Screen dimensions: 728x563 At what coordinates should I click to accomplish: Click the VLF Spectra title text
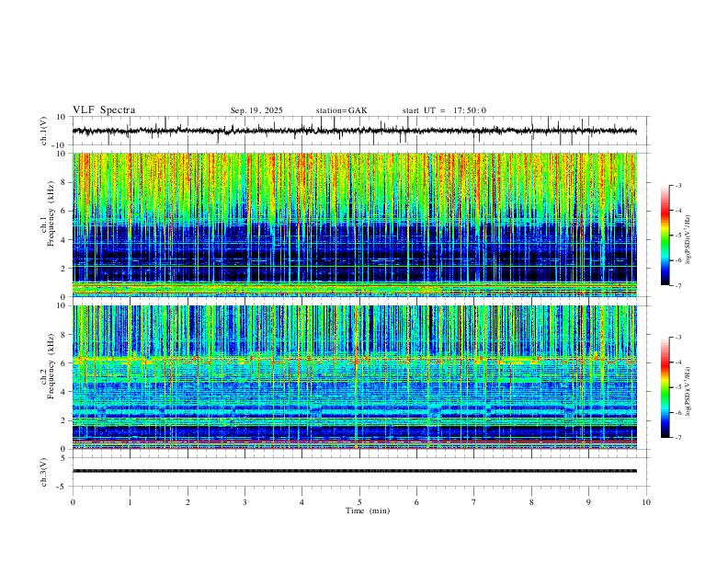(104, 110)
